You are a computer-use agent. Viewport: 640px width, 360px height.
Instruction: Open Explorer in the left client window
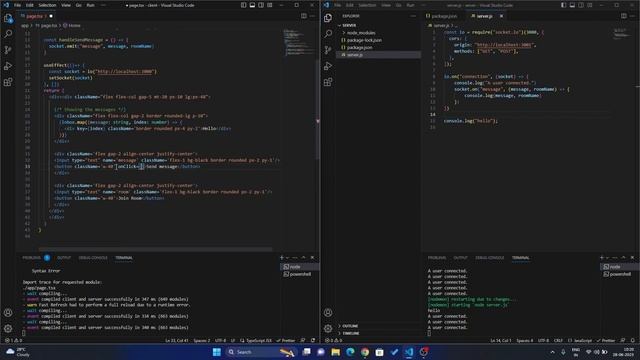8,18
